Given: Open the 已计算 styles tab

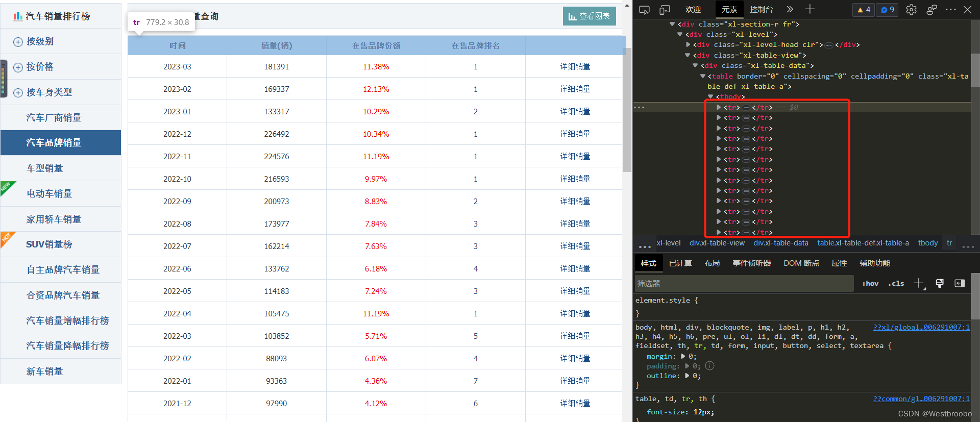Looking at the screenshot, I should coord(680,263).
